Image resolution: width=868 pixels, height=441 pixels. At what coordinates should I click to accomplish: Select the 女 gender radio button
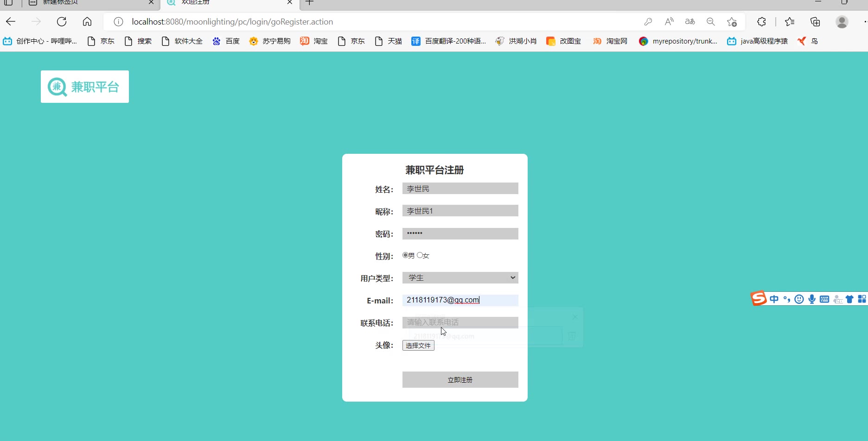click(x=420, y=255)
